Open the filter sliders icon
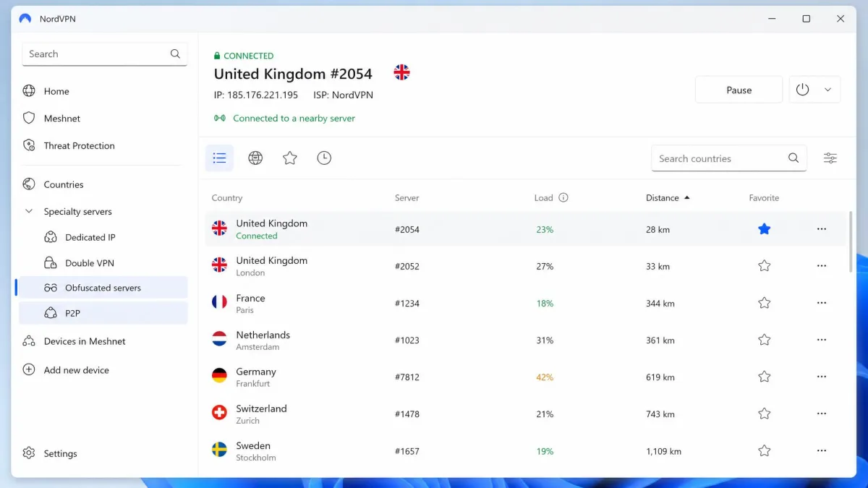The image size is (868, 488). [x=830, y=158]
